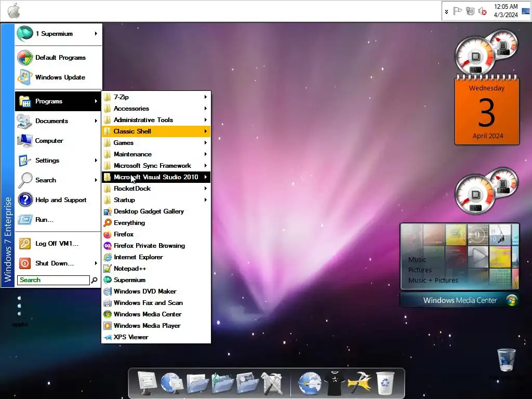Open the recycle bin icon in dock
This screenshot has height=399, width=532.
tap(386, 383)
